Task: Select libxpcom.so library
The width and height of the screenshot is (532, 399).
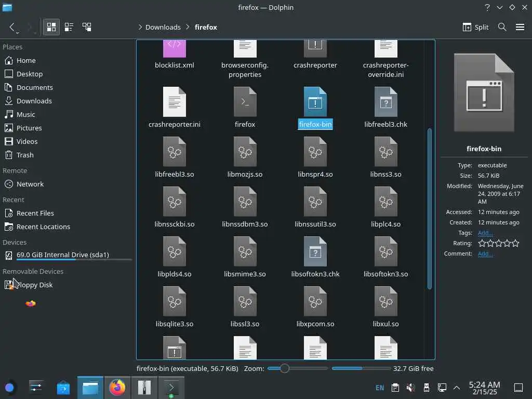Action: 315,308
